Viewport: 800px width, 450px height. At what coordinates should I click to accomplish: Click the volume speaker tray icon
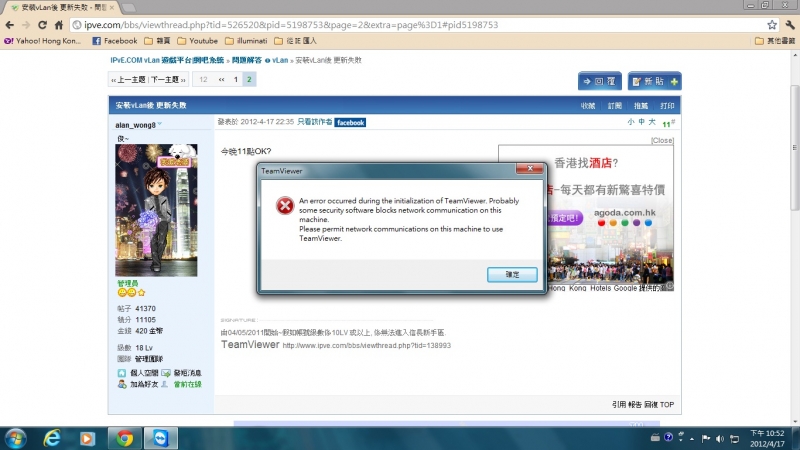[720, 438]
